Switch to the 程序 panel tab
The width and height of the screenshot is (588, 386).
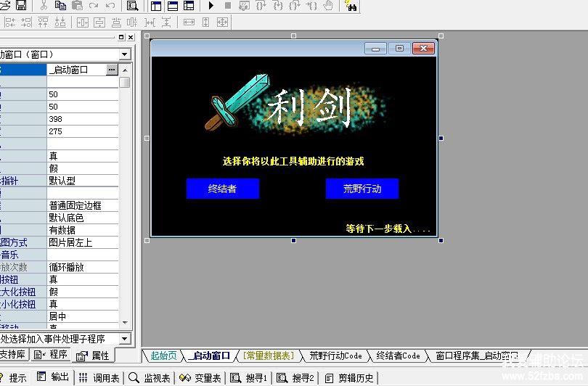(50, 355)
